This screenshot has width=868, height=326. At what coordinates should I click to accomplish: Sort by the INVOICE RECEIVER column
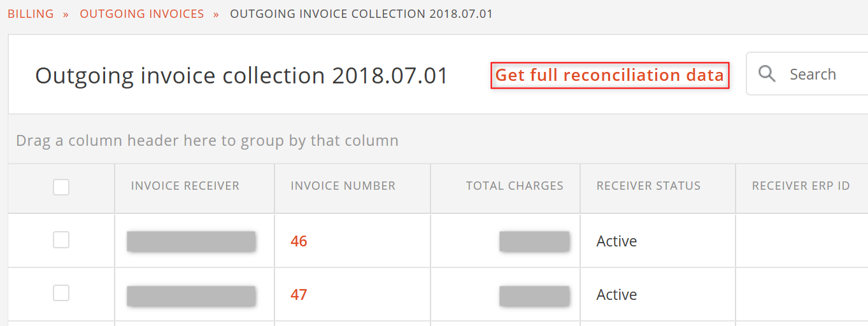pyautogui.click(x=185, y=186)
